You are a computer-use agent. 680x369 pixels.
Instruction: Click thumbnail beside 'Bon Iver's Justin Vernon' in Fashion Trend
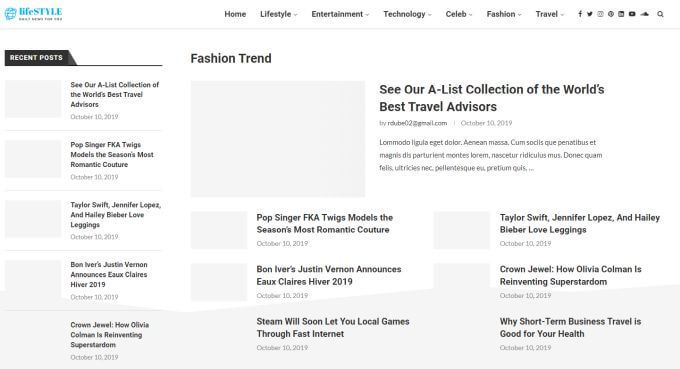(219, 282)
